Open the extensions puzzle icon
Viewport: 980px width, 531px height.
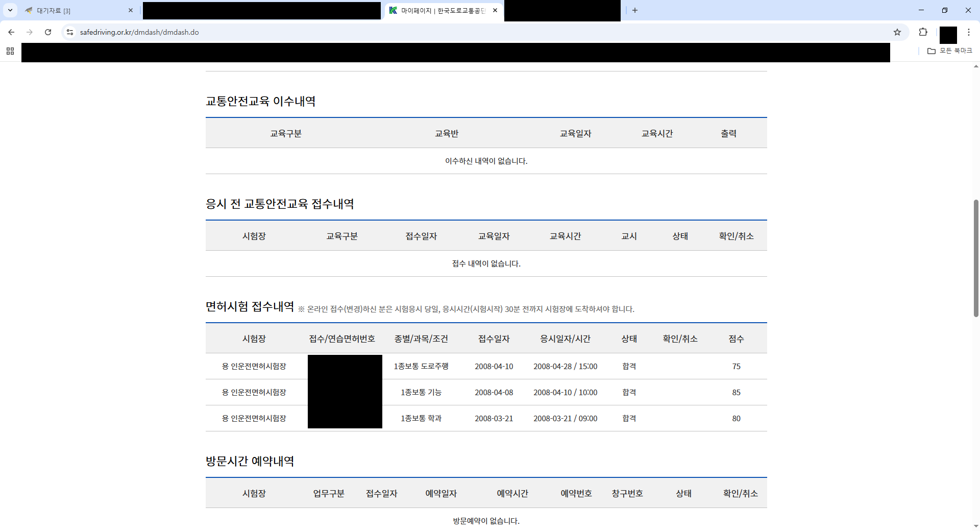coord(923,32)
